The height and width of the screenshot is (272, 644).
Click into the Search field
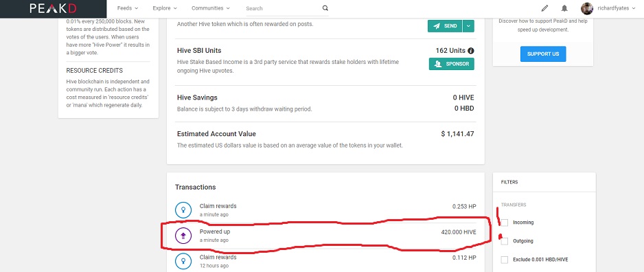[284, 8]
